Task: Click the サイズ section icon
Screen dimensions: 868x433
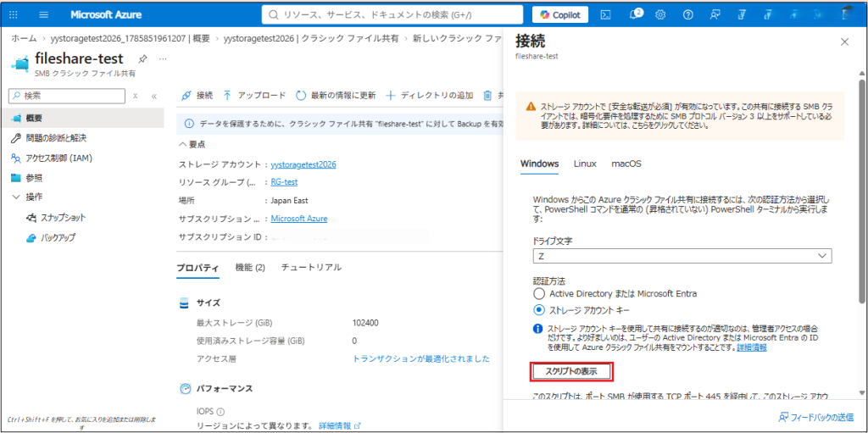Action: click(185, 303)
